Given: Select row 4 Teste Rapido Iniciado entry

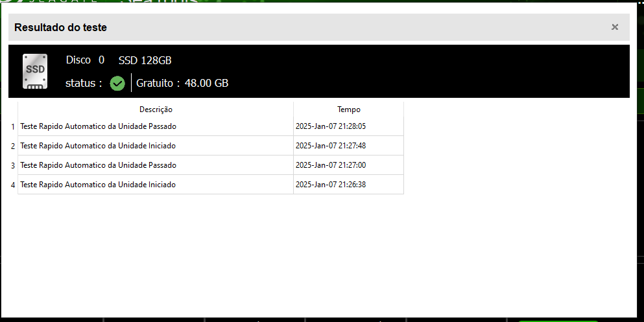Looking at the screenshot, I should tap(156, 185).
